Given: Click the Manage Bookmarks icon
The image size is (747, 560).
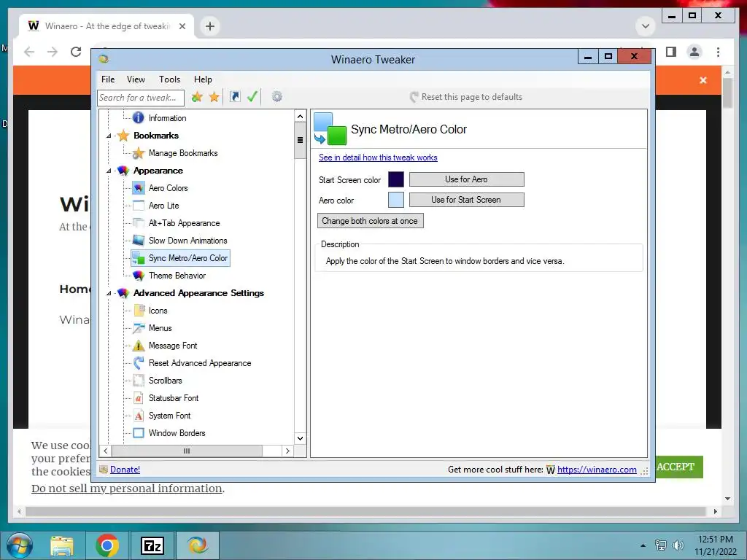Looking at the screenshot, I should click(x=138, y=153).
